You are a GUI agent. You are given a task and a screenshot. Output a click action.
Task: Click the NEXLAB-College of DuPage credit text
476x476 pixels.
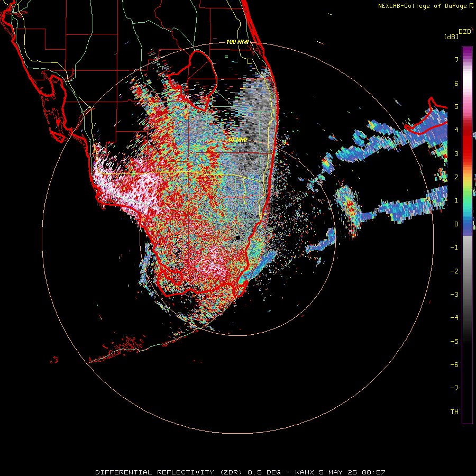pyautogui.click(x=422, y=6)
